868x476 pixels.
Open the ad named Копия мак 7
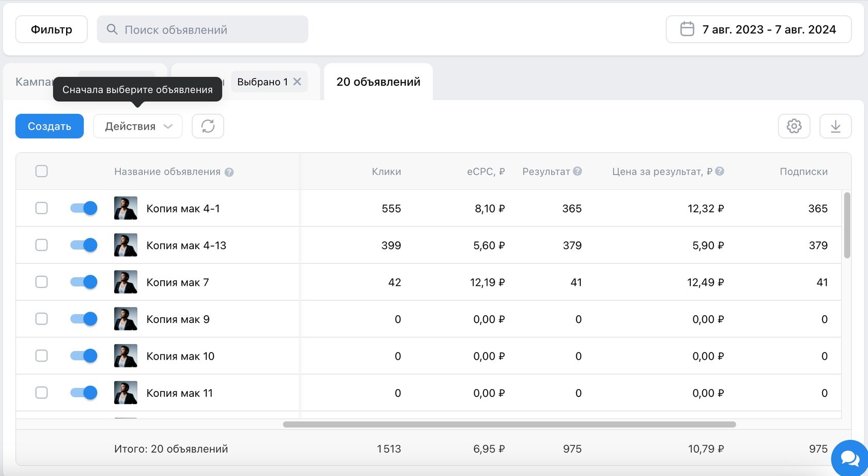[177, 282]
